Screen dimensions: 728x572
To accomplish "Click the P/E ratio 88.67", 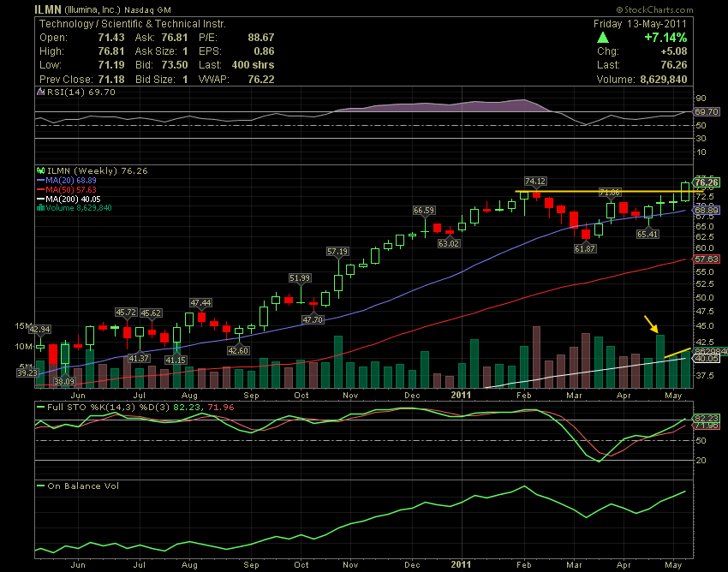I will 261,38.
